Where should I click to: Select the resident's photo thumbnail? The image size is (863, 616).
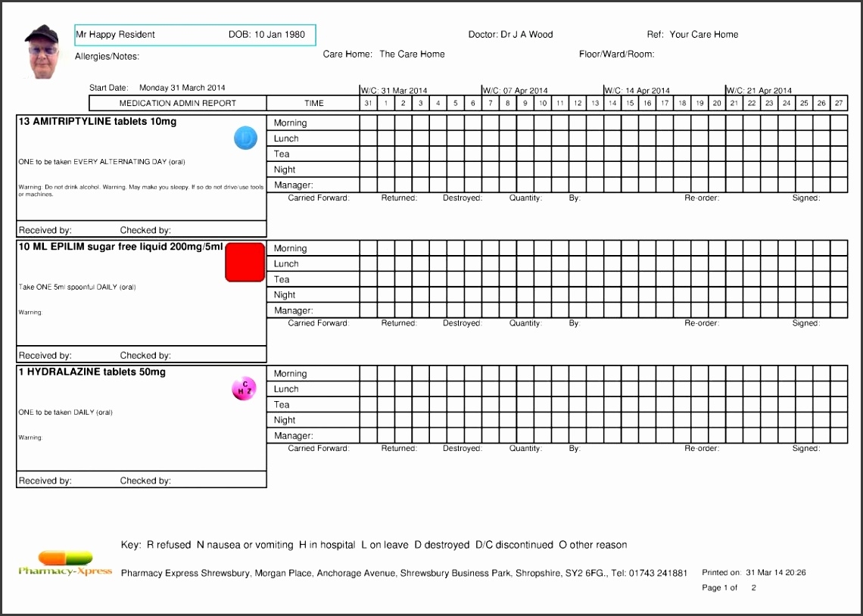pos(42,51)
